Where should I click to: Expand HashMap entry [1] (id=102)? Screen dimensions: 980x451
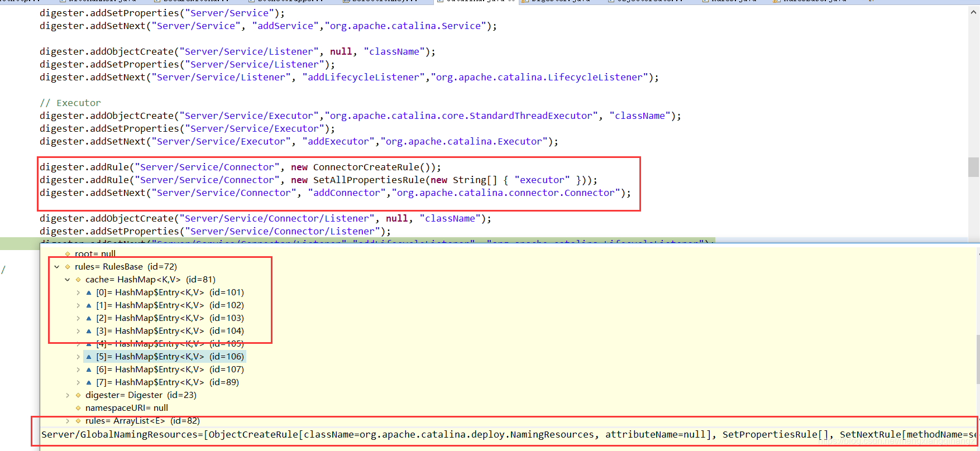point(78,305)
